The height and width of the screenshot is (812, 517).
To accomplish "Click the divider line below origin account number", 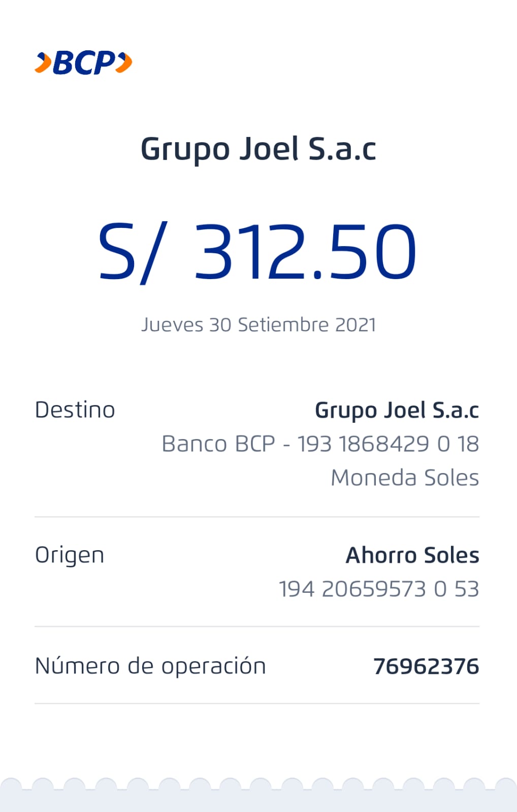I will 257,626.
